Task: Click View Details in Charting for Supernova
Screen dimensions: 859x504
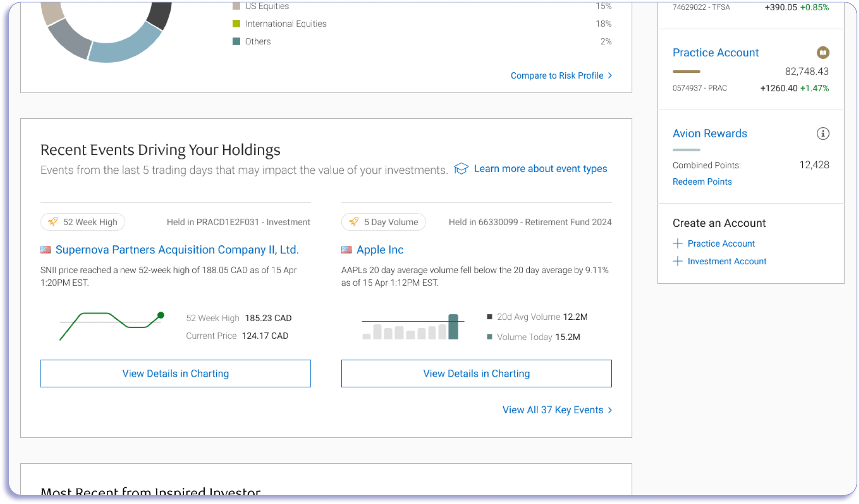Action: 176,374
